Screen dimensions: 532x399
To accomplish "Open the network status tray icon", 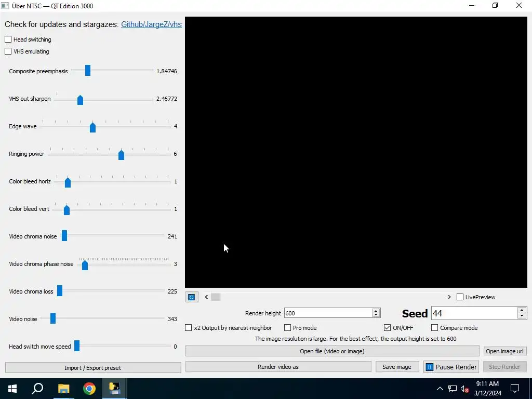I will point(453,389).
